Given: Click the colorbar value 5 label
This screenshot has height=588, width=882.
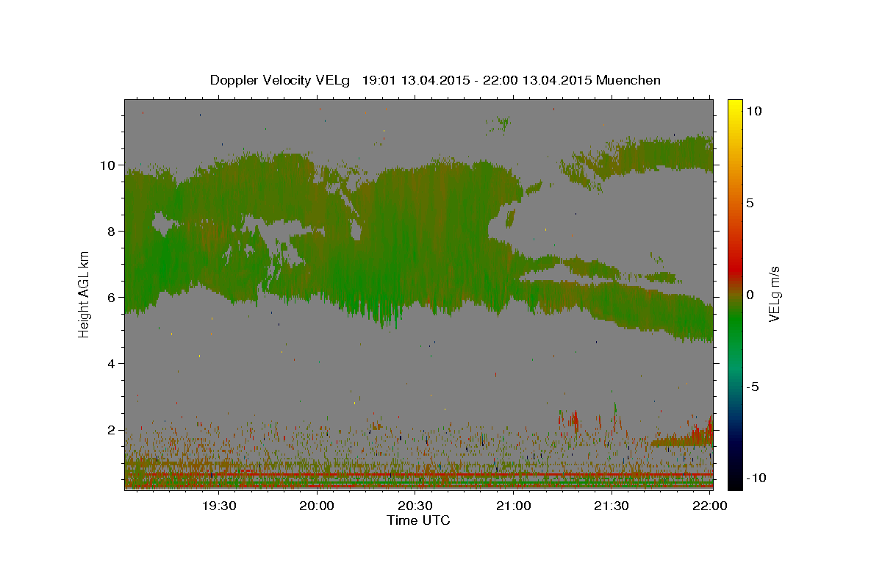Looking at the screenshot, I should 750,203.
